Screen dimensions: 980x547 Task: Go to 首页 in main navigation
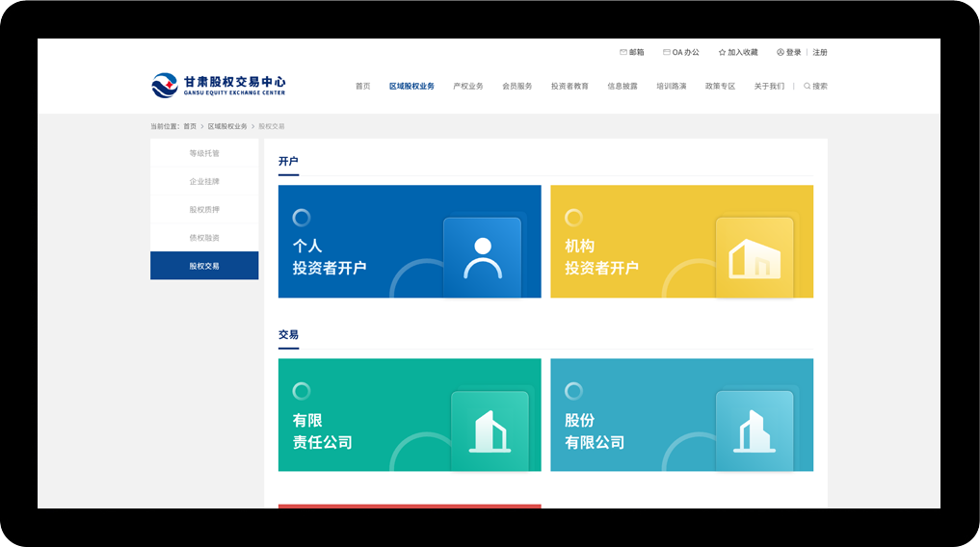(362, 86)
